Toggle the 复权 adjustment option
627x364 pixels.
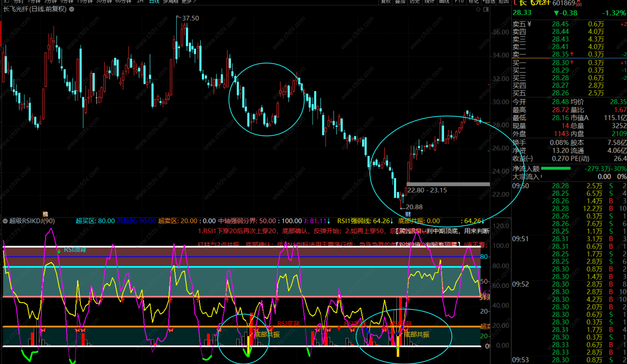coord(386,1)
